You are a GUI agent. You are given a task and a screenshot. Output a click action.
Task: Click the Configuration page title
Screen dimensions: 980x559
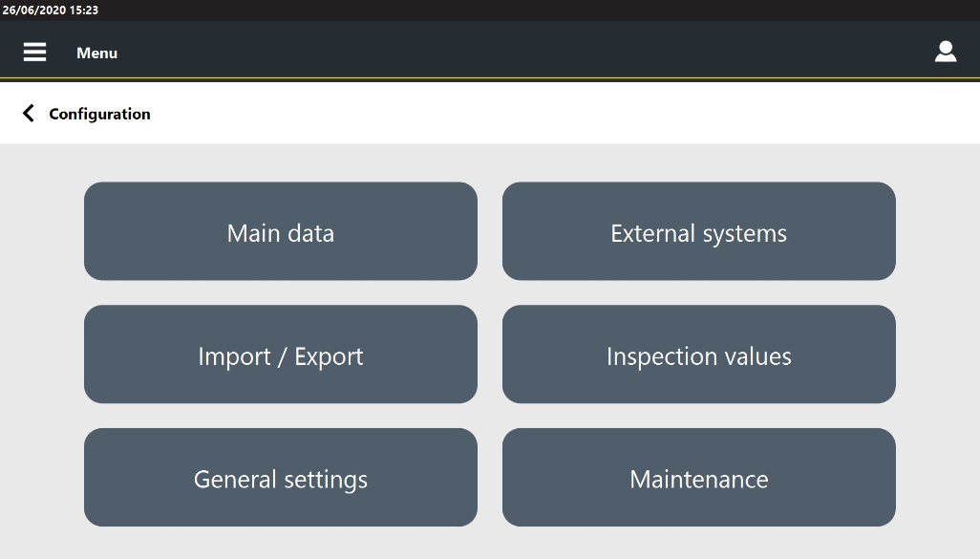coord(99,114)
